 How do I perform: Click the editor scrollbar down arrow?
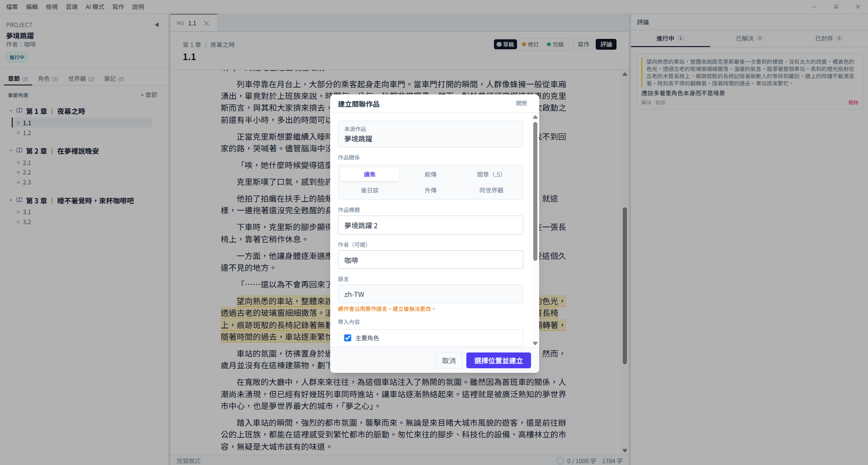tap(625, 450)
